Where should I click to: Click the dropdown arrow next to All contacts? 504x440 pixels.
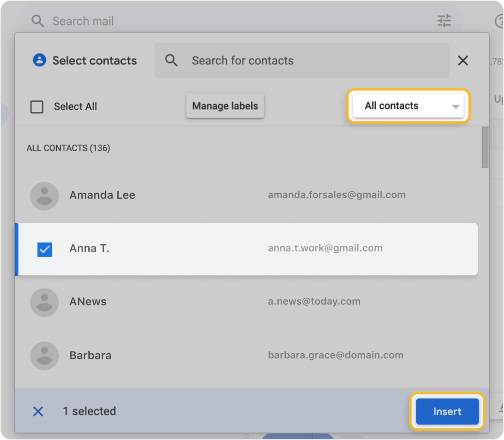[455, 107]
